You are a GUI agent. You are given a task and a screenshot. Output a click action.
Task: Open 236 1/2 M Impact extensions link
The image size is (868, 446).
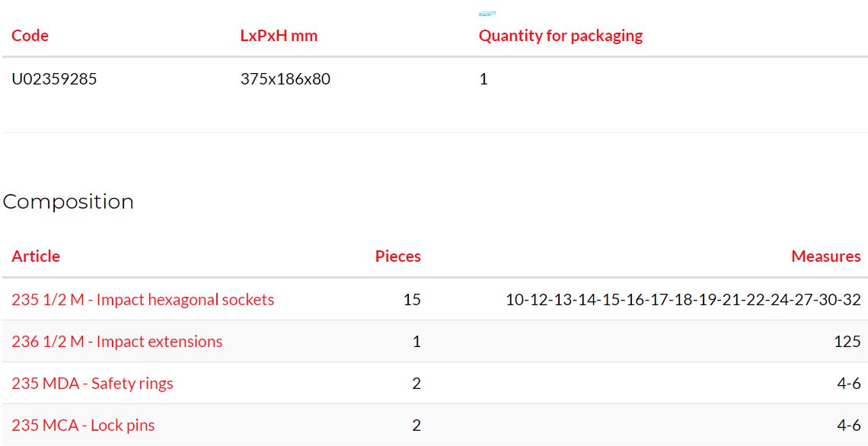[116, 342]
